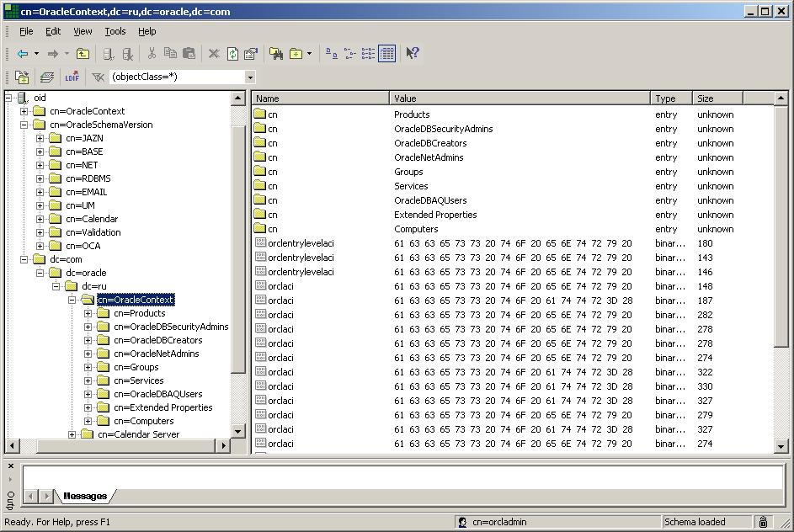Collapse the cn=OracleSchemaVersion node
The height and width of the screenshot is (532, 794).
click(x=24, y=125)
